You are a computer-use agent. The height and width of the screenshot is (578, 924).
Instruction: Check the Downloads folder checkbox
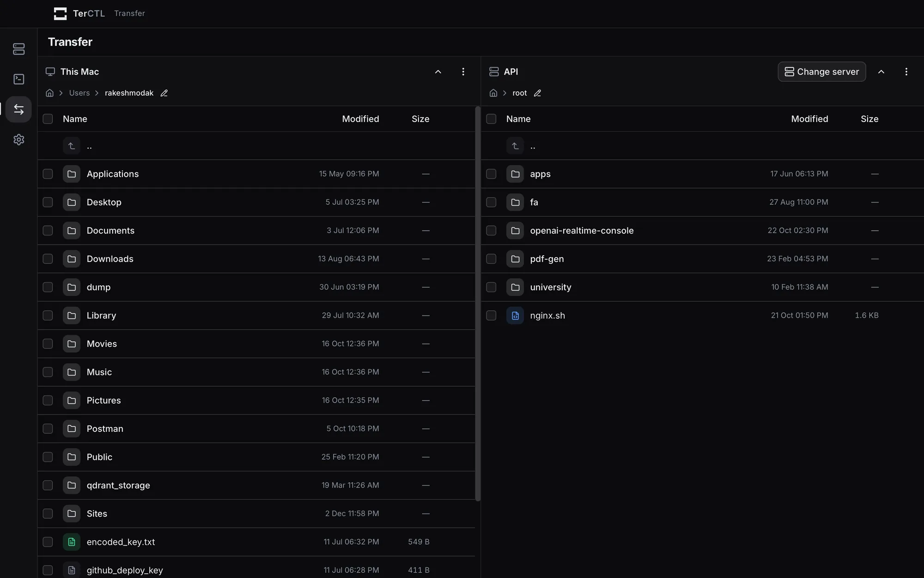(x=48, y=259)
